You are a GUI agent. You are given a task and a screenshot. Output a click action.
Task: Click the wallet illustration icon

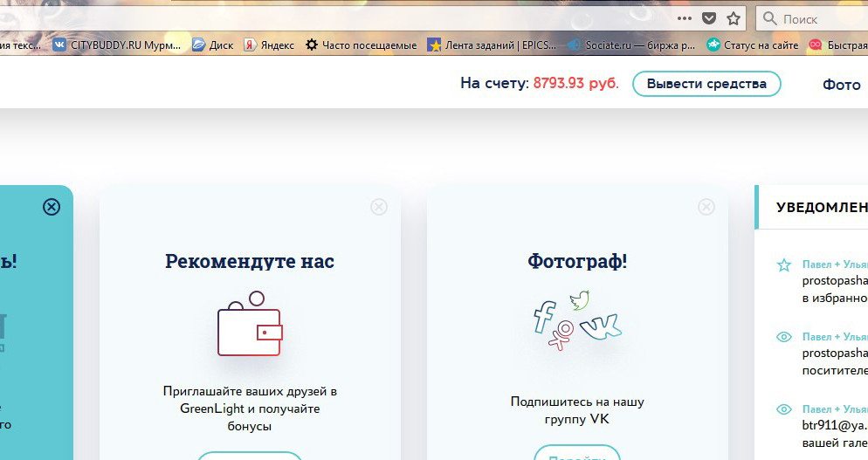tap(250, 323)
